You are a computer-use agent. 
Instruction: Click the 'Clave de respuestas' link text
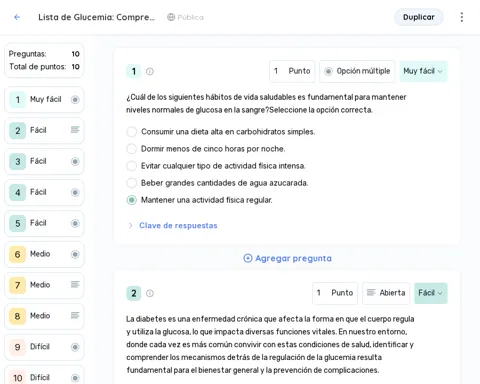click(x=178, y=226)
